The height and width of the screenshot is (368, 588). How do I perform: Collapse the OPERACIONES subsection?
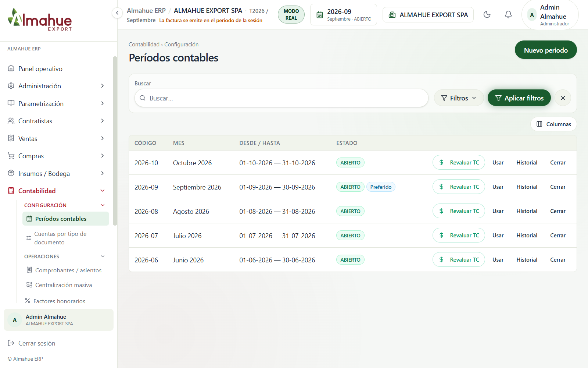coord(65,256)
